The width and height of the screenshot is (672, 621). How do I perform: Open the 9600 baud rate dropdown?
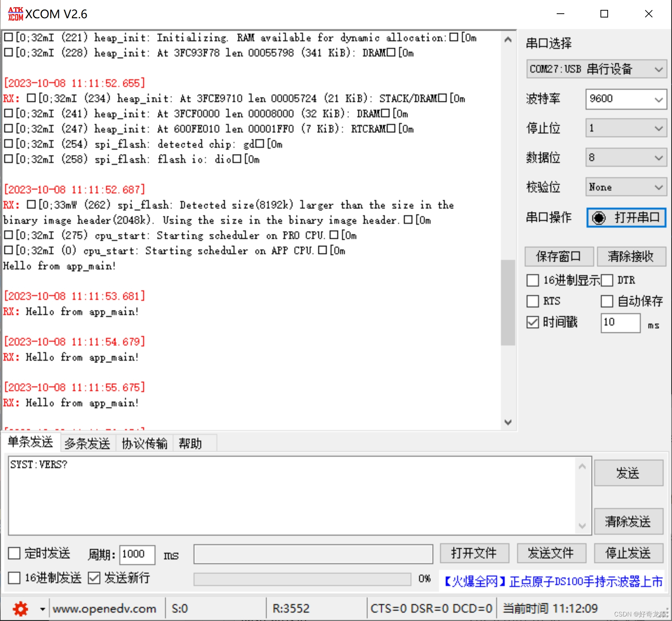coord(626,99)
